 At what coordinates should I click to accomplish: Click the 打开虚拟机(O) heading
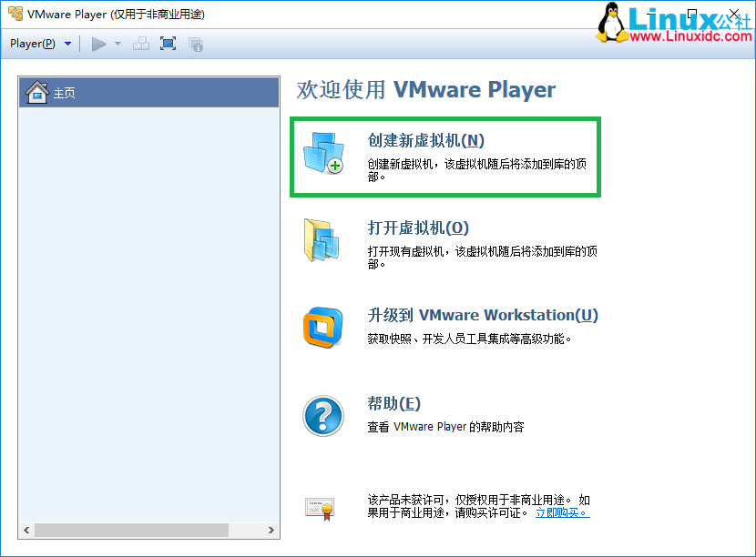(x=418, y=228)
